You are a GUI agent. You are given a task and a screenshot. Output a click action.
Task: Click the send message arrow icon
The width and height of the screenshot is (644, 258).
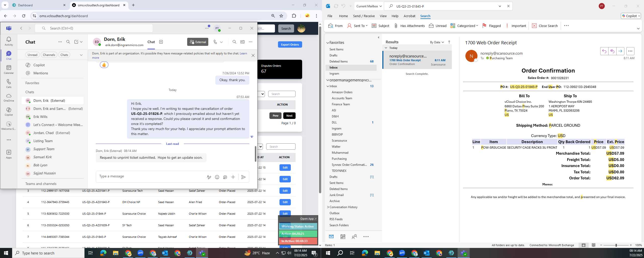coord(243,177)
